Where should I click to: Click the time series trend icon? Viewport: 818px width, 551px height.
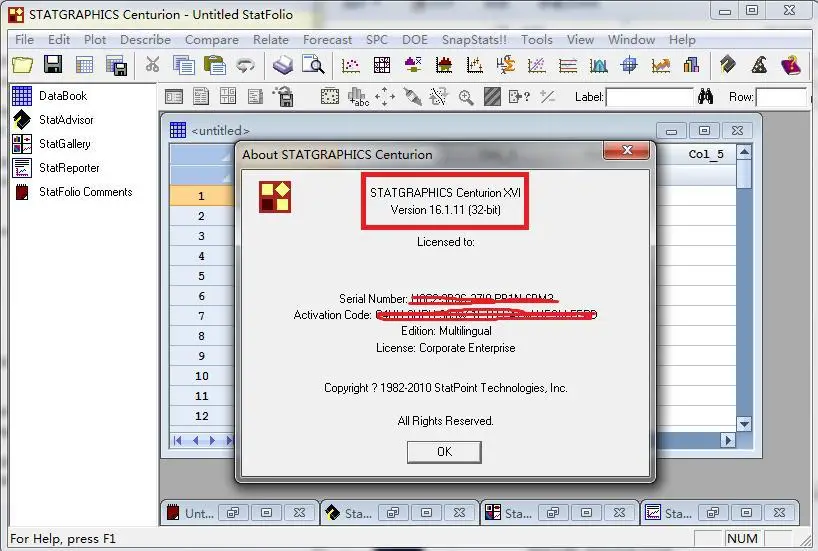click(x=660, y=65)
